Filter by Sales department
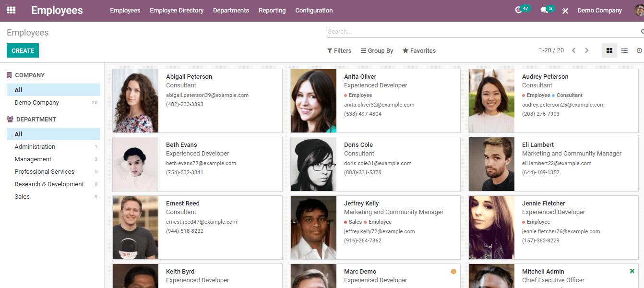This screenshot has width=644, height=288. click(x=22, y=197)
